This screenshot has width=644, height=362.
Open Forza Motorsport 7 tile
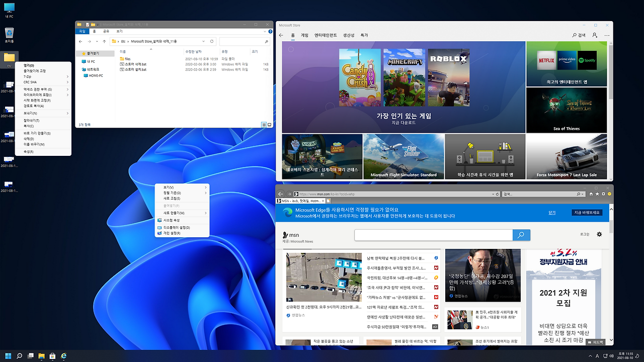click(567, 157)
